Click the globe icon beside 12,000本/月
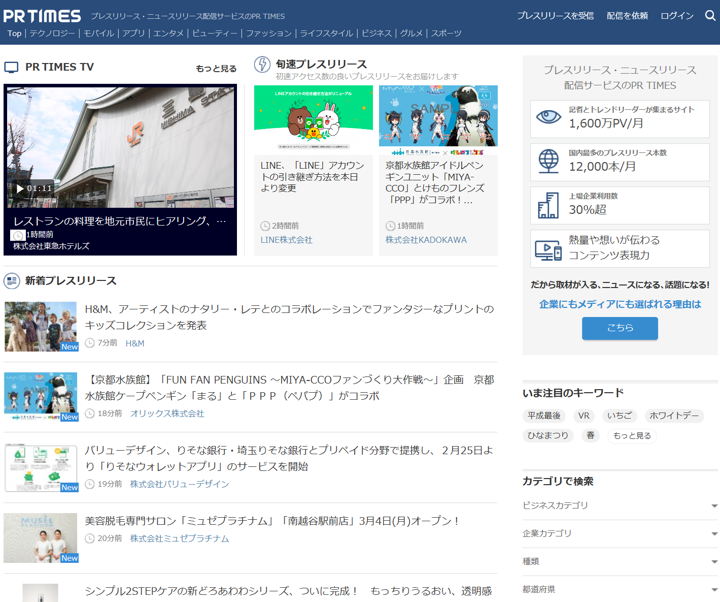This screenshot has height=602, width=720. (549, 161)
